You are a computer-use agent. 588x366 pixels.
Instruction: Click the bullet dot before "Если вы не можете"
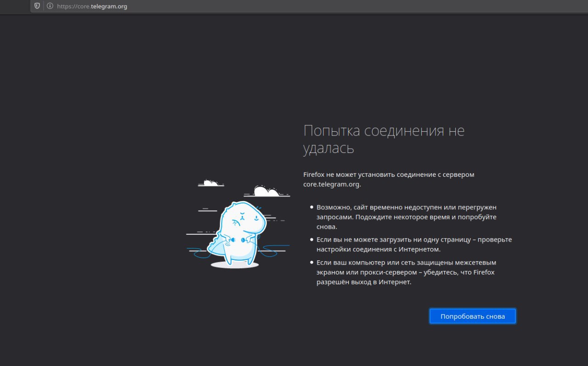coord(311,240)
